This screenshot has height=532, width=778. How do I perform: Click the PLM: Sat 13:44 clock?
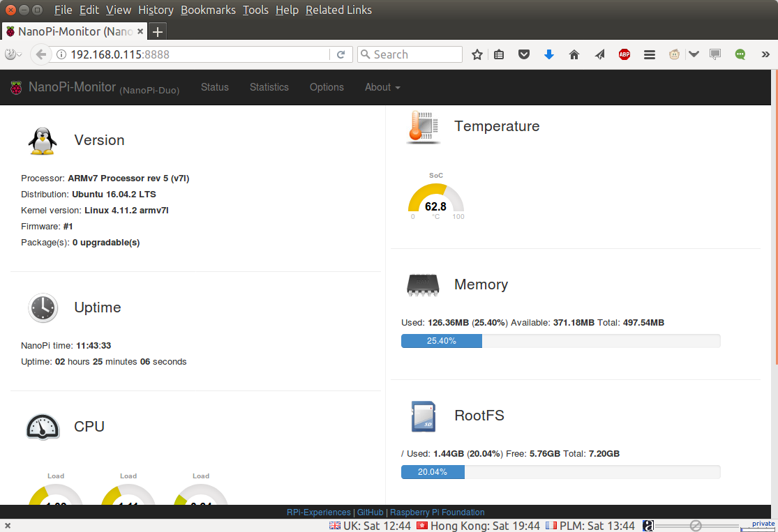point(590,526)
